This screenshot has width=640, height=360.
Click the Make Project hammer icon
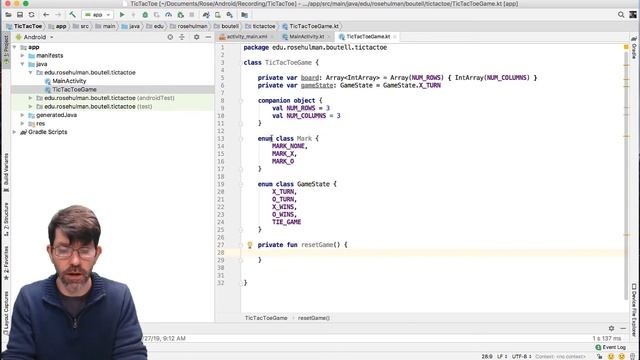[72, 15]
